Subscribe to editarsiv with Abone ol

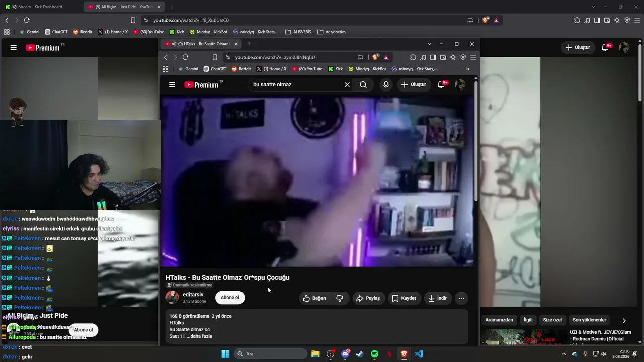coord(230,298)
